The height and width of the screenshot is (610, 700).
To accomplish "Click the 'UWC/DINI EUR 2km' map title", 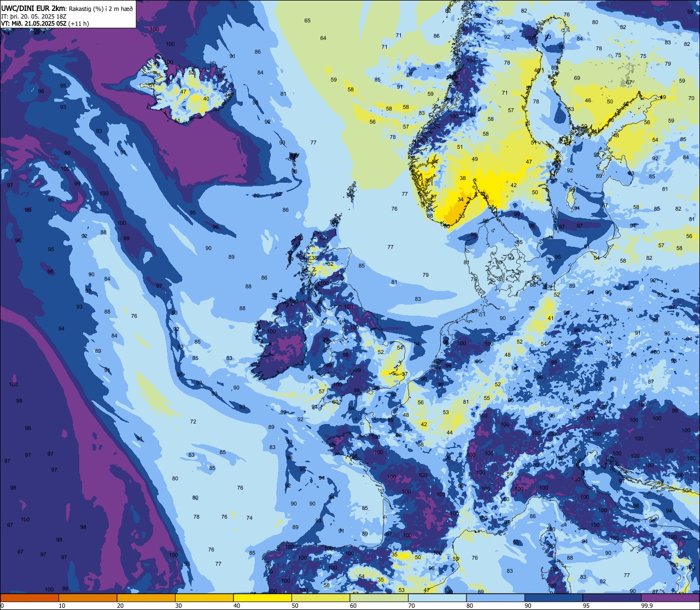I will point(33,8).
